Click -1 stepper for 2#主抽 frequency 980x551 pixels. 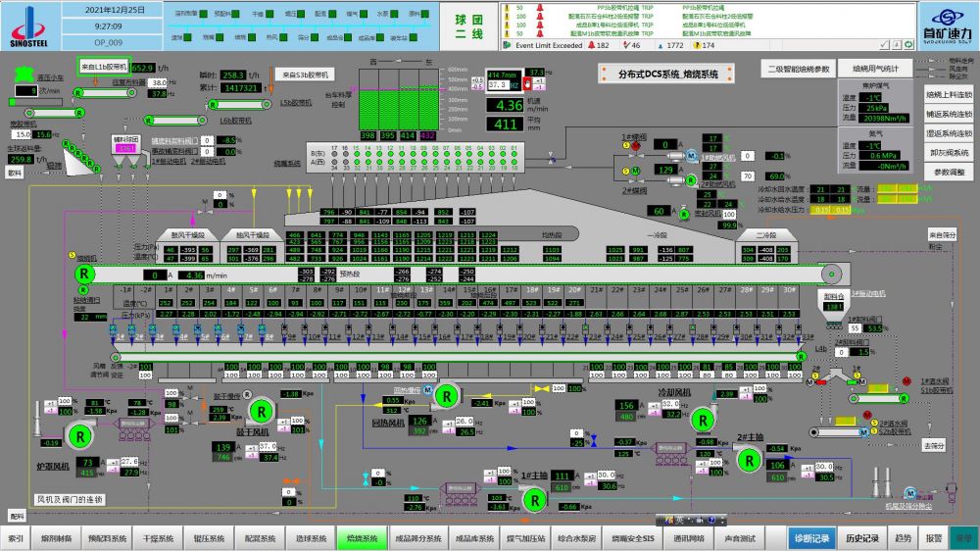pyautogui.click(x=808, y=476)
